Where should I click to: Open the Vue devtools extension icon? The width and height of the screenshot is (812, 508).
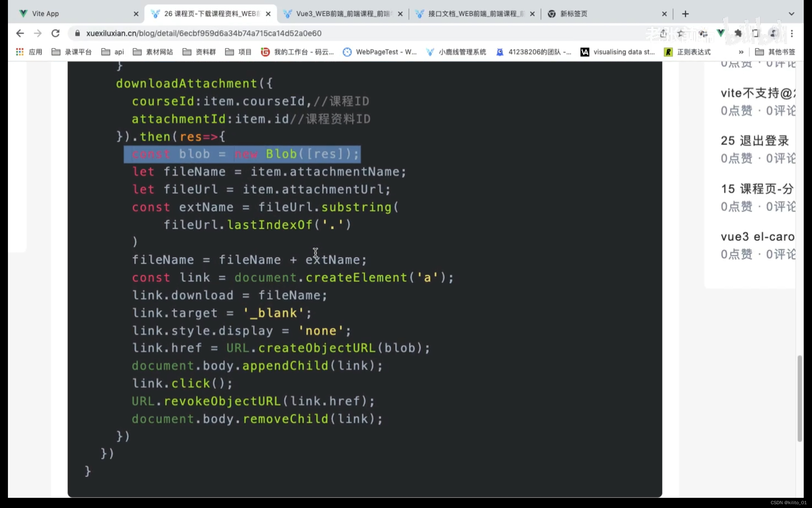[721, 33]
